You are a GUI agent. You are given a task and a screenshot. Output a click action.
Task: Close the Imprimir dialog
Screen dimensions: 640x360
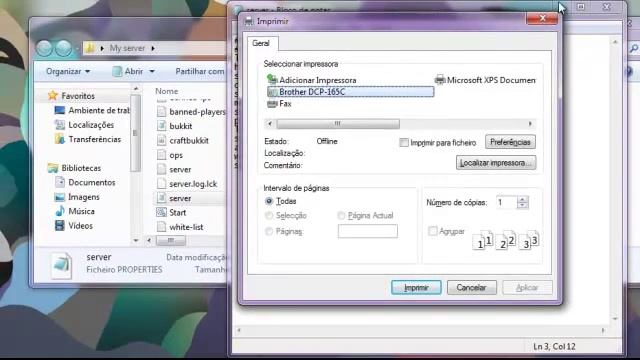pyautogui.click(x=542, y=18)
